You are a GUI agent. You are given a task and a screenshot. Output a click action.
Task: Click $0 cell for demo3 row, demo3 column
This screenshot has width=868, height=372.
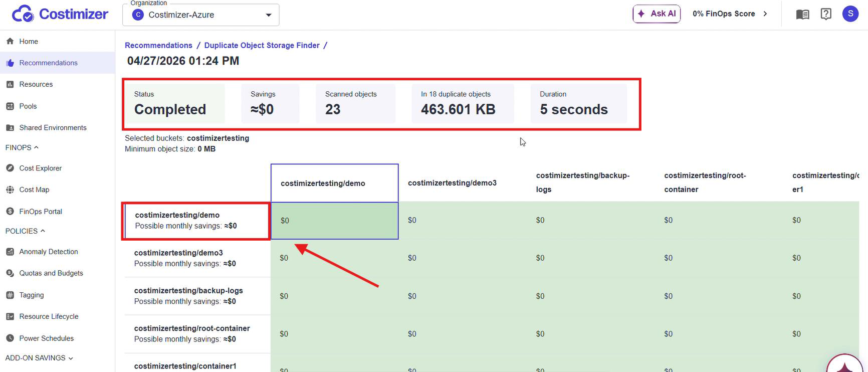[463, 258]
